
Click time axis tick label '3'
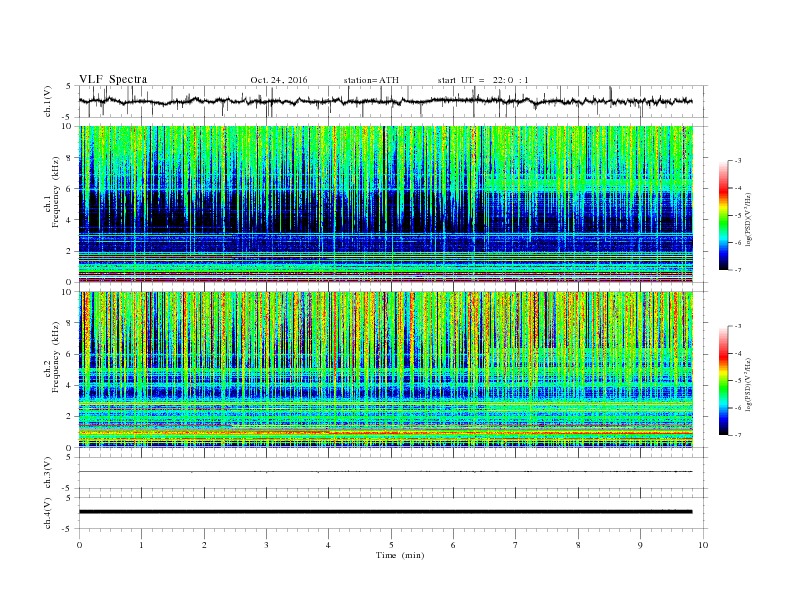click(x=266, y=545)
